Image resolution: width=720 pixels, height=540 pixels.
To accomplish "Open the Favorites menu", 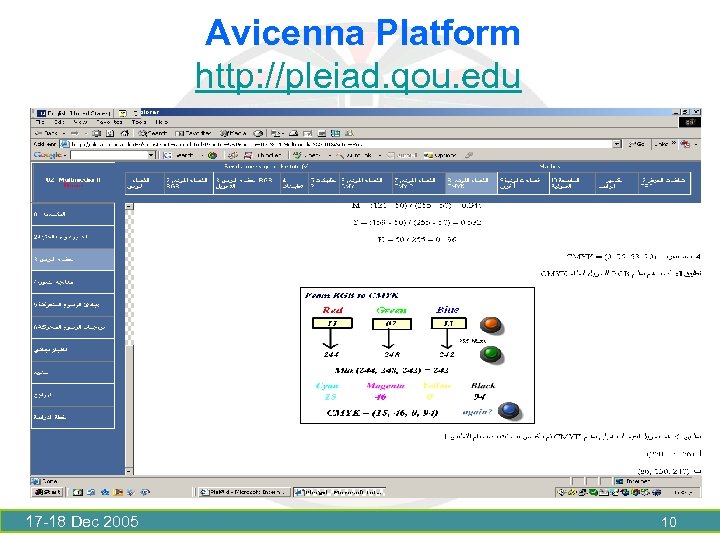I will [x=109, y=122].
